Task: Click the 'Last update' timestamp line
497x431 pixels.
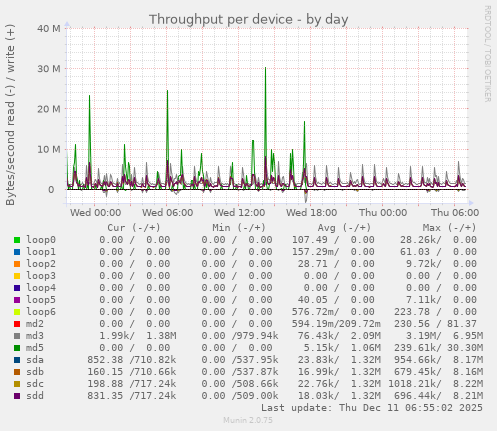Action: (372, 408)
